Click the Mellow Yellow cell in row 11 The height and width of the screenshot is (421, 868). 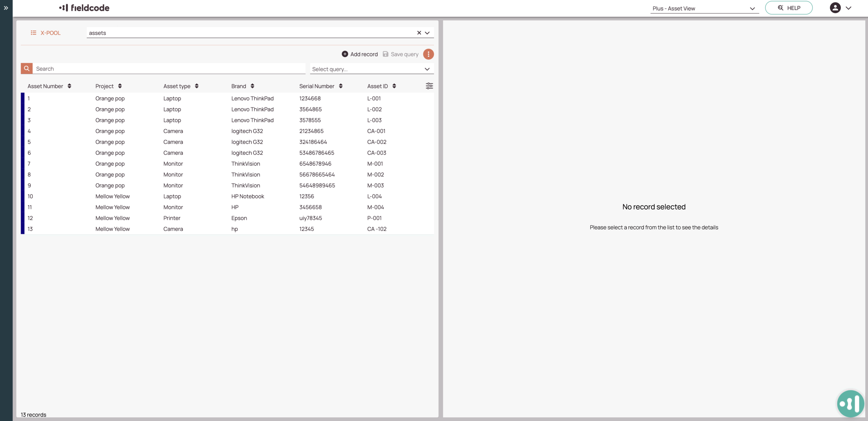pos(113,207)
